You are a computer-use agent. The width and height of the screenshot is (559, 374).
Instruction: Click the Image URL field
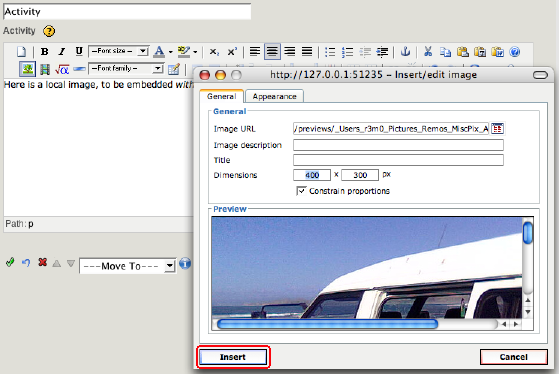click(x=391, y=129)
